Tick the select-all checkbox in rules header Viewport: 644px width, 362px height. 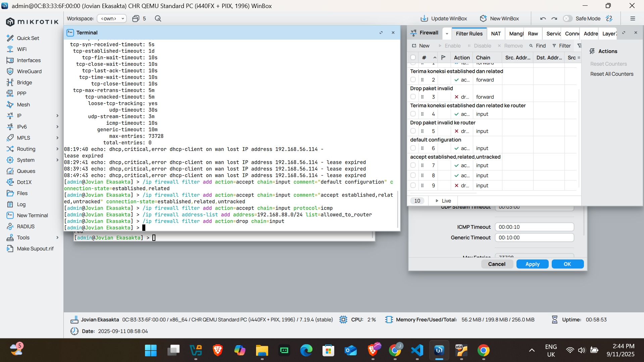pyautogui.click(x=413, y=58)
